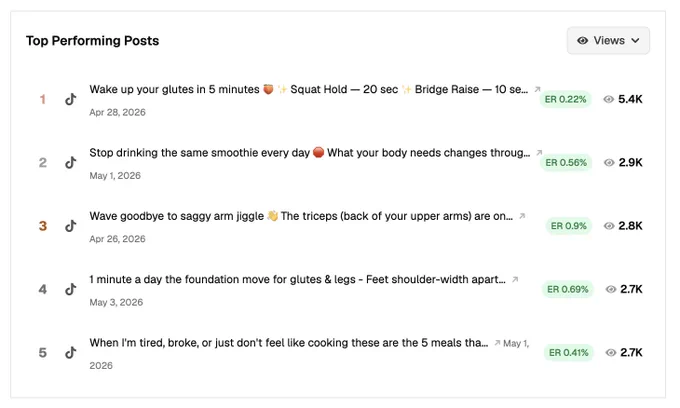Screen dimensions: 680x408
Task: Open external link arrow for foundation move post
Action: [515, 279]
